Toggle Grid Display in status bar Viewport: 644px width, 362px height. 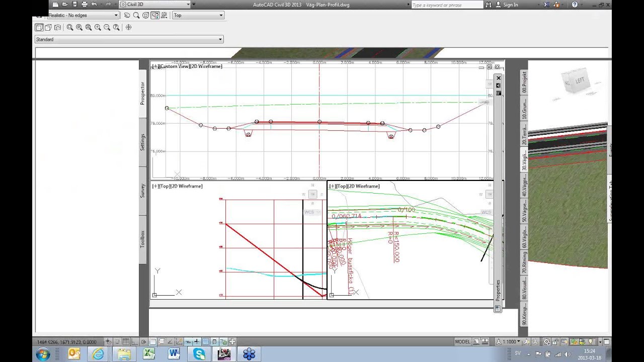pyautogui.click(x=126, y=342)
